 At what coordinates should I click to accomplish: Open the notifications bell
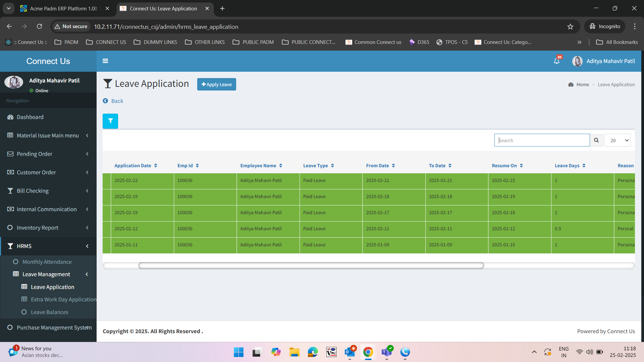point(556,61)
